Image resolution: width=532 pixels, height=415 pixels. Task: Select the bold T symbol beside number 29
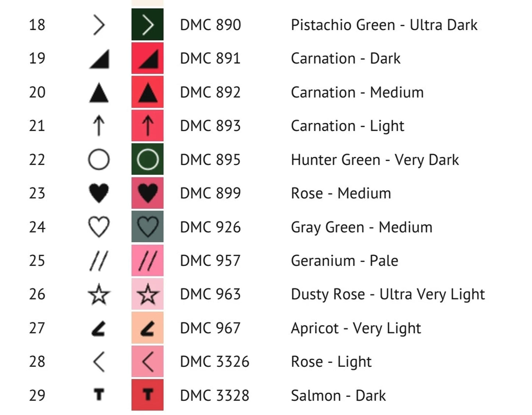99,395
